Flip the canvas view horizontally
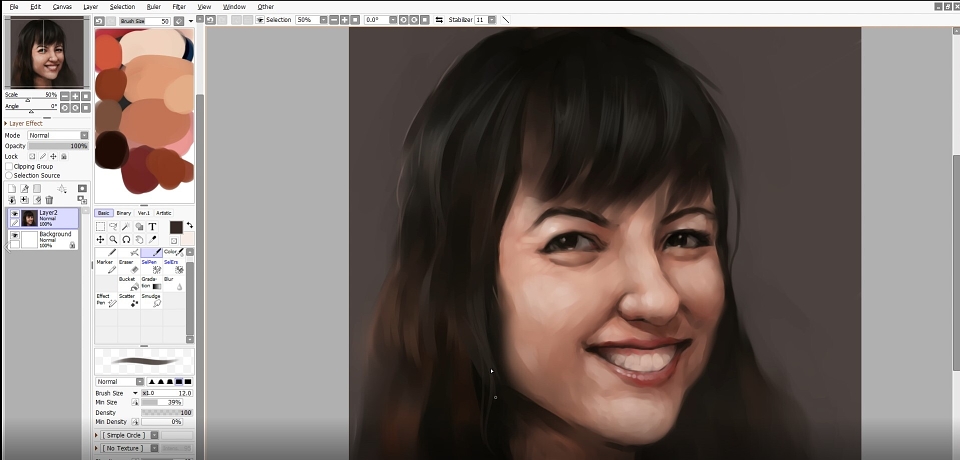 [x=439, y=20]
